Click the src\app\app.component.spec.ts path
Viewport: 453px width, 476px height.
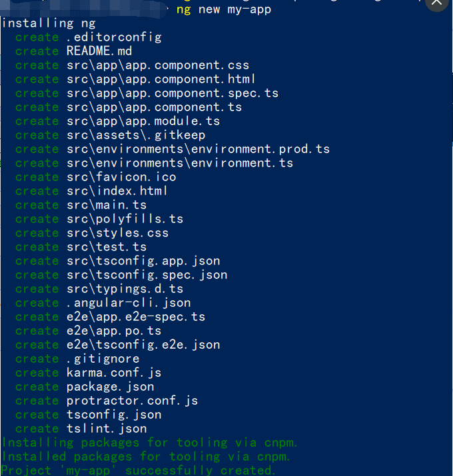(173, 93)
